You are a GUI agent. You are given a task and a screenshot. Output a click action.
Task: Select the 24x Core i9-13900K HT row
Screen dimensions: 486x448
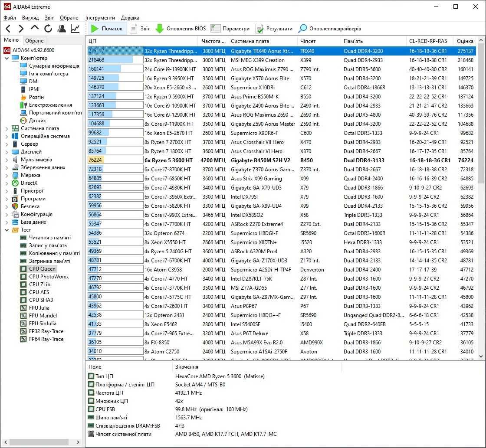(x=282, y=69)
